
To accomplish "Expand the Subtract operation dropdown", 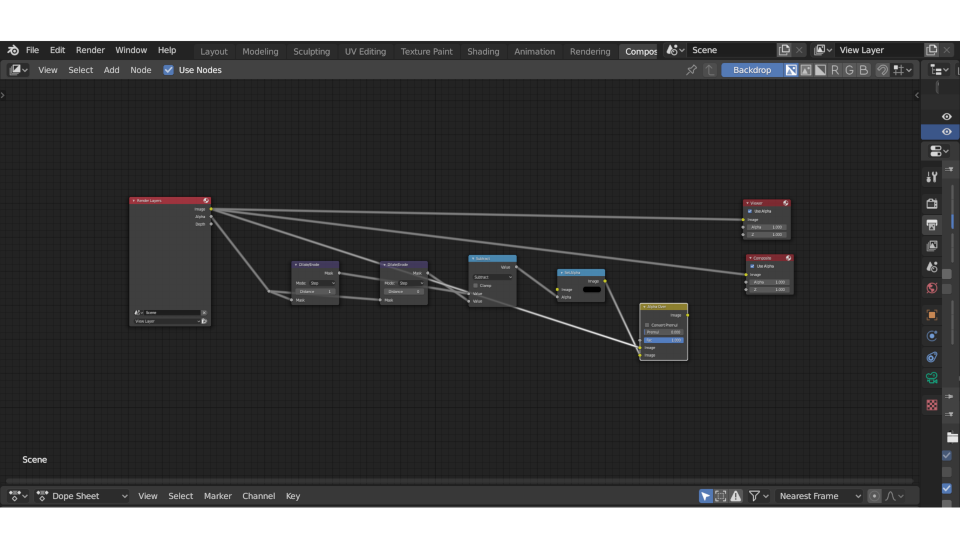I will [x=492, y=277].
